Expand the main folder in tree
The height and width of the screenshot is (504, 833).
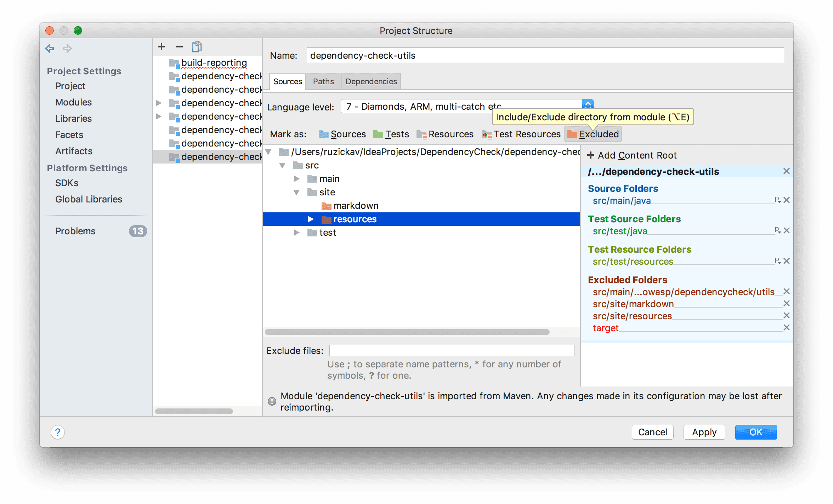(297, 179)
